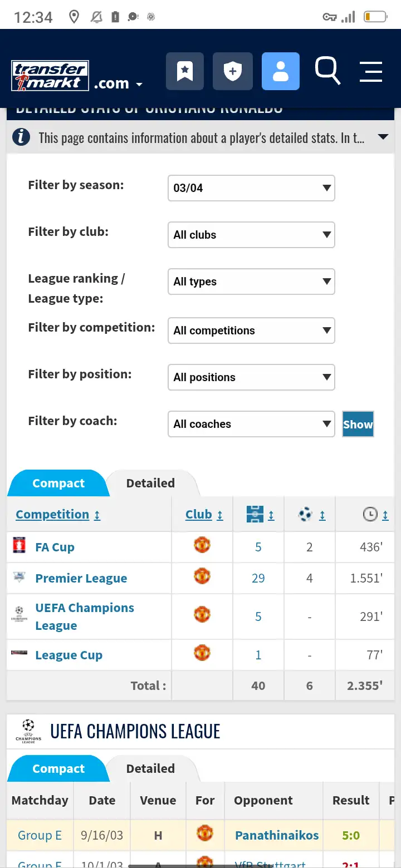Switch to the Detailed tab above competition table

[150, 483]
